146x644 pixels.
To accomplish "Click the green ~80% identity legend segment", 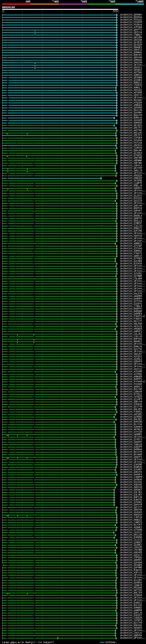I will [x=101, y=4].
